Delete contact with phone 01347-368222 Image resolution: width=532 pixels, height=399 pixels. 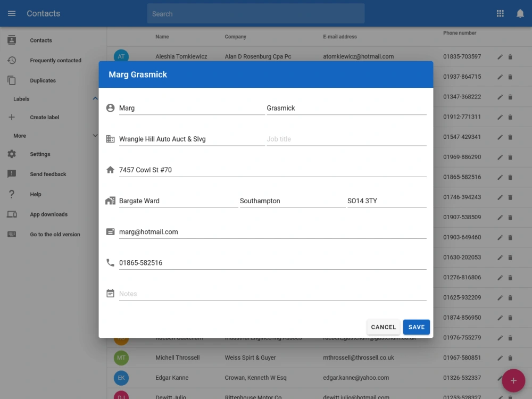pos(510,97)
